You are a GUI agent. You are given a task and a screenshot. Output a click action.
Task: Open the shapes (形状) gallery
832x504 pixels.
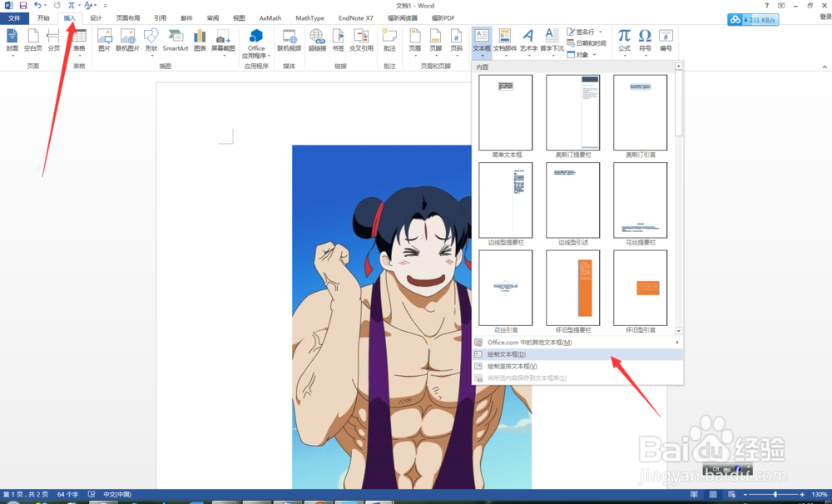151,42
